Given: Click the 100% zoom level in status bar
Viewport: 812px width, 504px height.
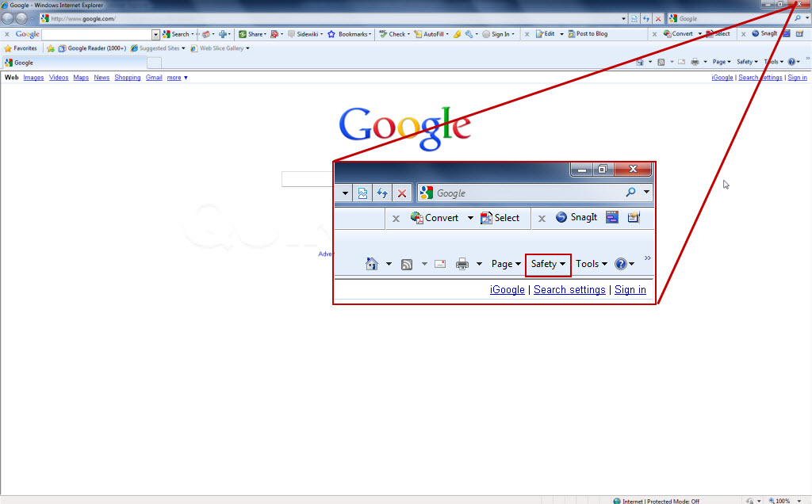Looking at the screenshot, I should (783, 501).
